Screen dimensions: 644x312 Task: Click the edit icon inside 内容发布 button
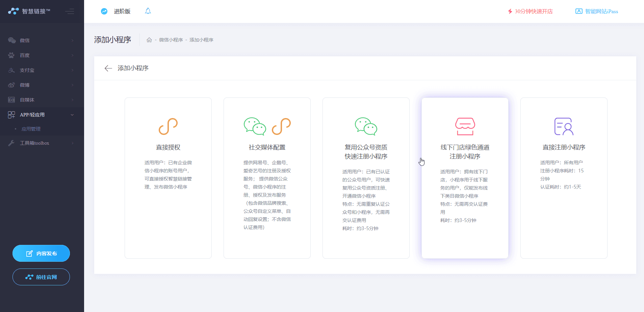29,254
